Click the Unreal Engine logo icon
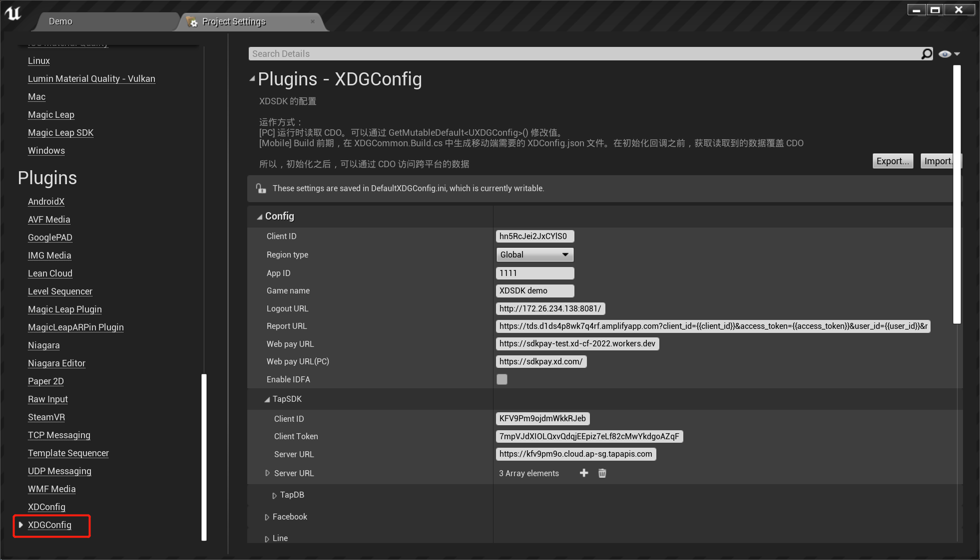The width and height of the screenshot is (980, 560). click(13, 13)
